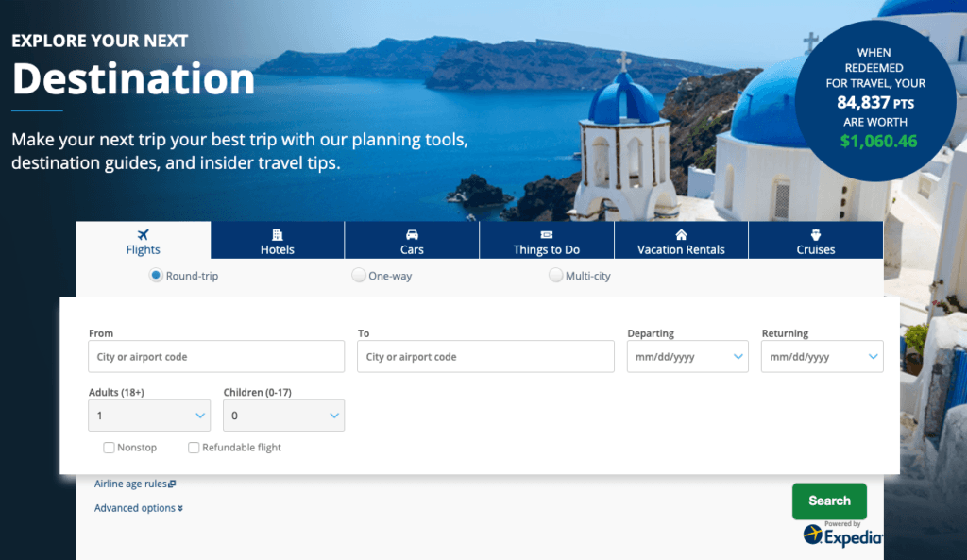Click the ticket icon for Things to Do

pyautogui.click(x=547, y=234)
